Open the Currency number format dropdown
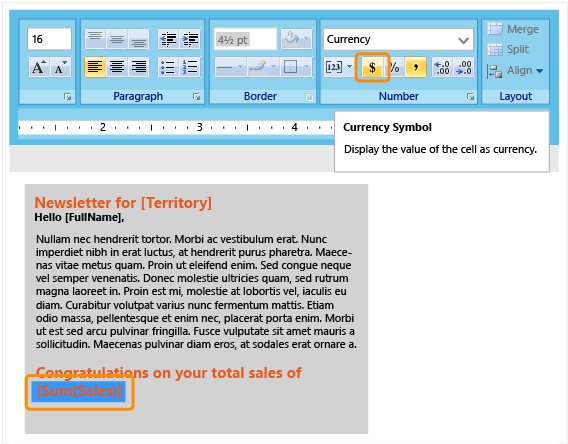The image size is (568, 444). (463, 39)
